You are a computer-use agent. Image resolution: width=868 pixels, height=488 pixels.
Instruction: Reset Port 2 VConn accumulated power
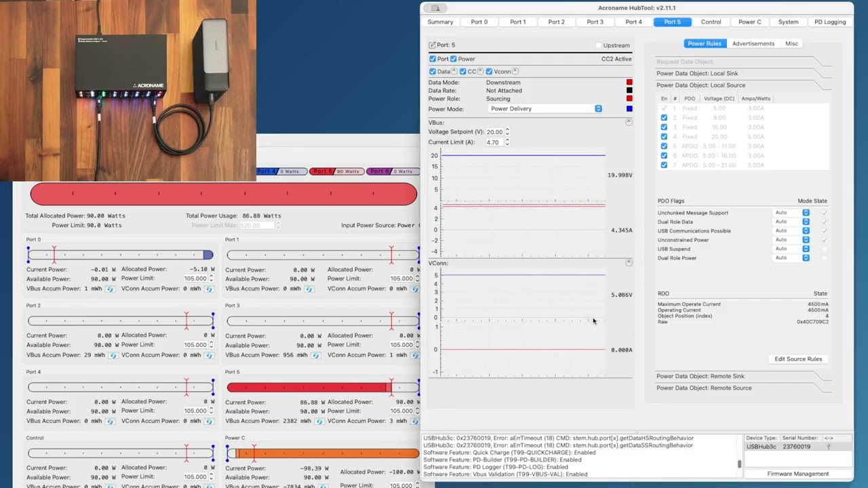(x=209, y=355)
